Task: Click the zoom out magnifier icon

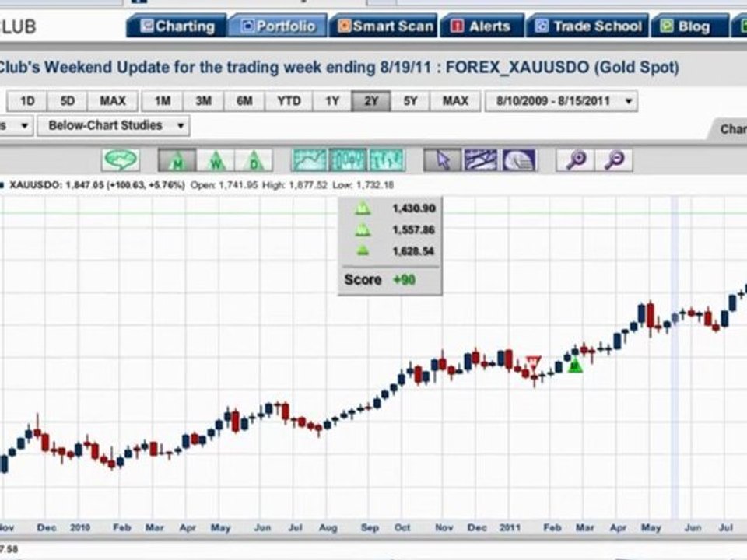Action: tap(614, 160)
